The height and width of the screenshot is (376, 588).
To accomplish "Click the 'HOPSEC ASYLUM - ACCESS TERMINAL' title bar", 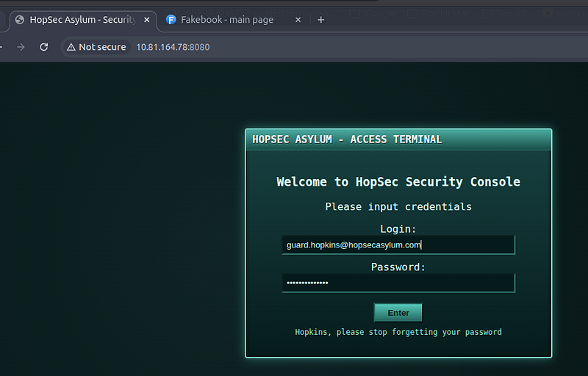I will tap(398, 140).
